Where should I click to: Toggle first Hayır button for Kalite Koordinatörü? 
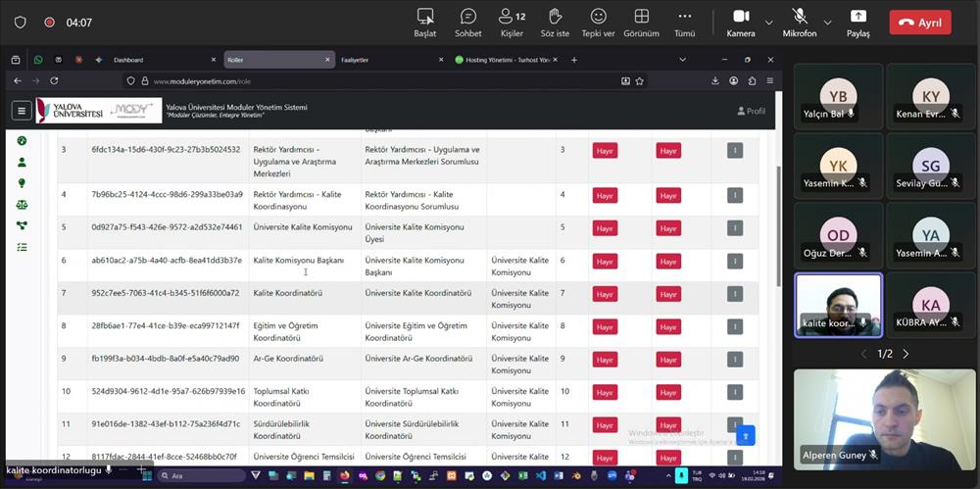[x=605, y=294]
